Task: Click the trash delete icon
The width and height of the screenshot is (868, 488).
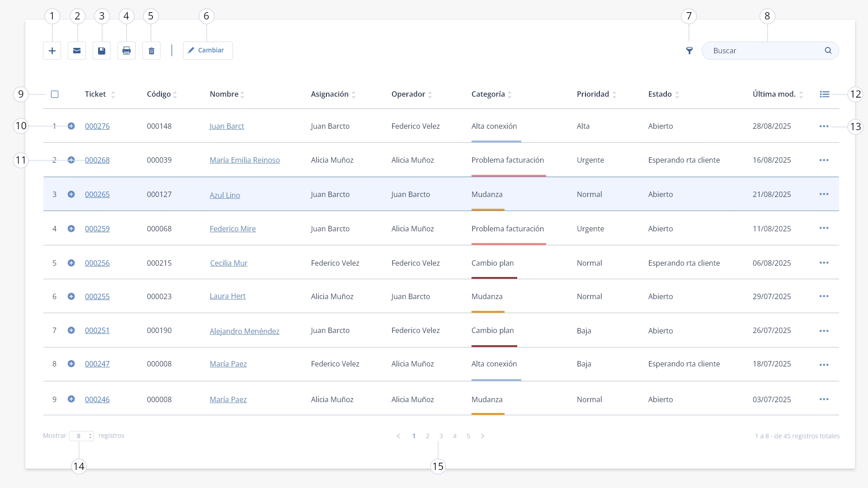Action: coord(151,51)
